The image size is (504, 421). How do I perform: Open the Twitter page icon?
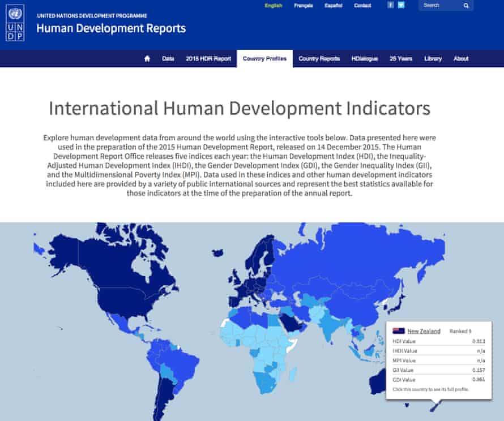(x=401, y=5)
